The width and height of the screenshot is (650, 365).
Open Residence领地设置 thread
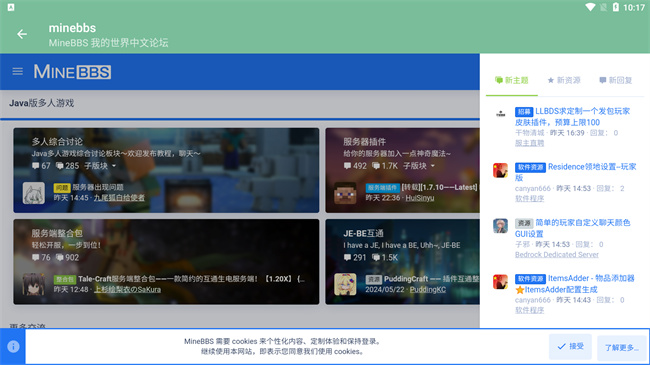575,172
